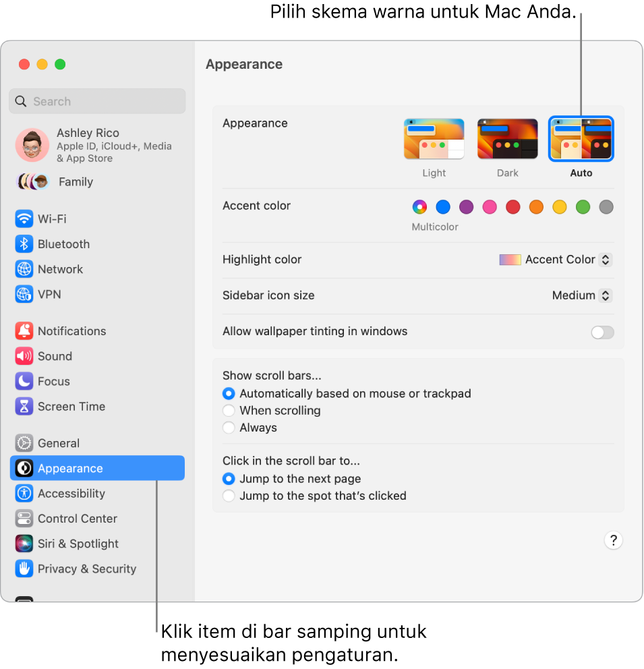
Task: Click the yellow minimize window button
Action: point(42,65)
